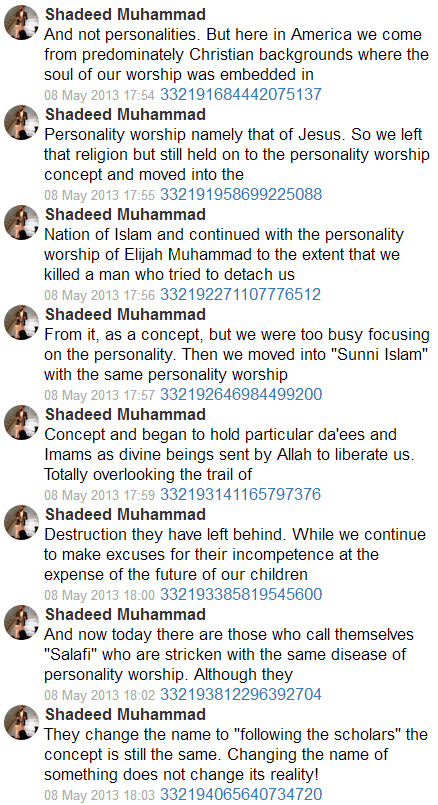Open tweet ID link 332193385819545600

tap(241, 595)
